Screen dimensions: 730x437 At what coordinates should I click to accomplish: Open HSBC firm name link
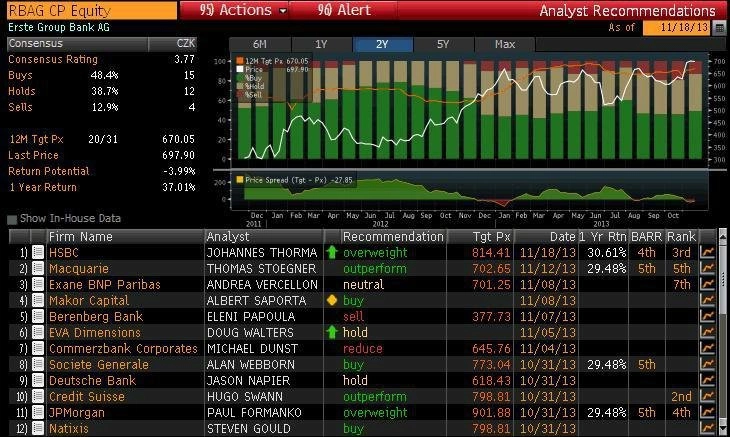click(x=64, y=253)
